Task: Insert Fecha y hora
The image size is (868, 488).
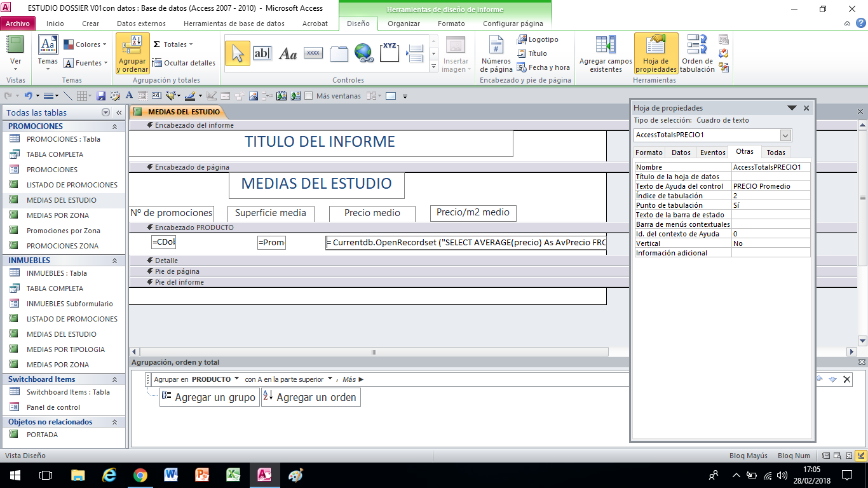Action: [x=543, y=67]
